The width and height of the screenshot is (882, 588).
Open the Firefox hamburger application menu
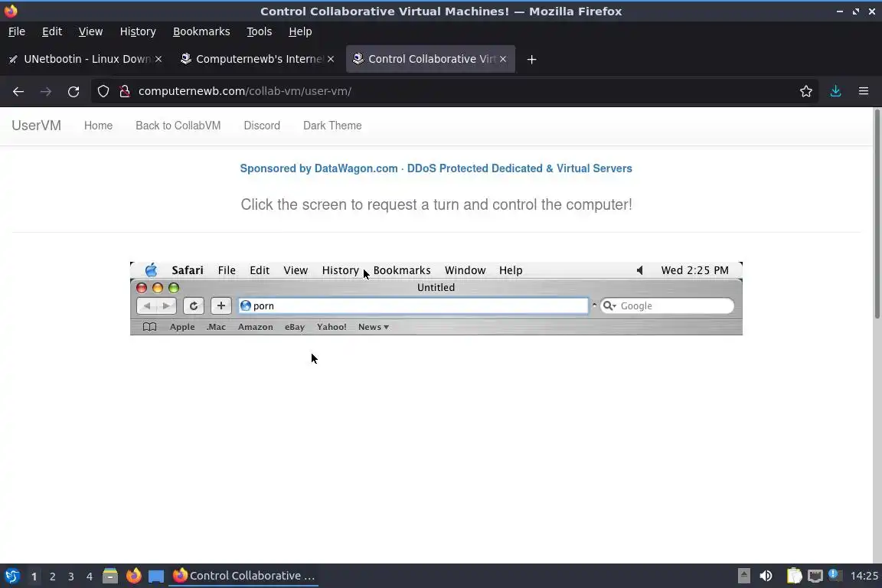coord(864,91)
